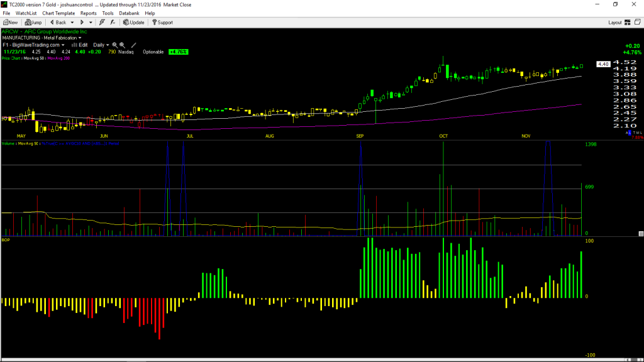The height and width of the screenshot is (362, 644).
Task: Click the Layout label in the toolbar
Action: [x=615, y=23]
